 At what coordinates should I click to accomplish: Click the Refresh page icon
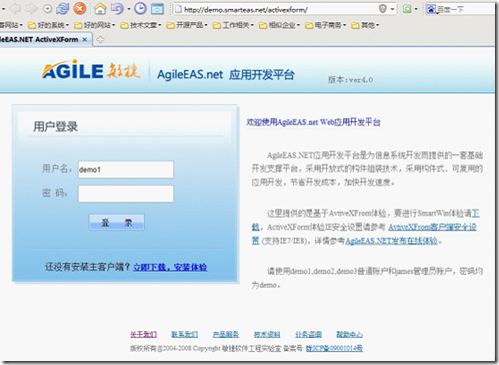pos(62,9)
